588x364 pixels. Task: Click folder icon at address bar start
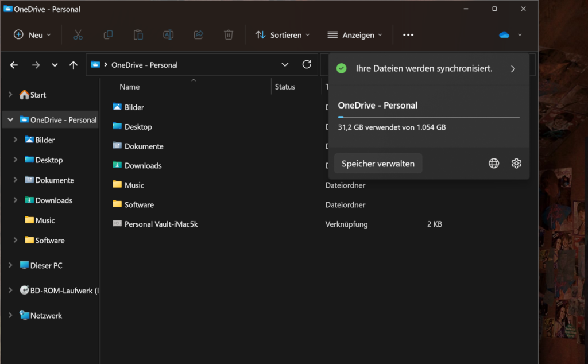(x=95, y=64)
